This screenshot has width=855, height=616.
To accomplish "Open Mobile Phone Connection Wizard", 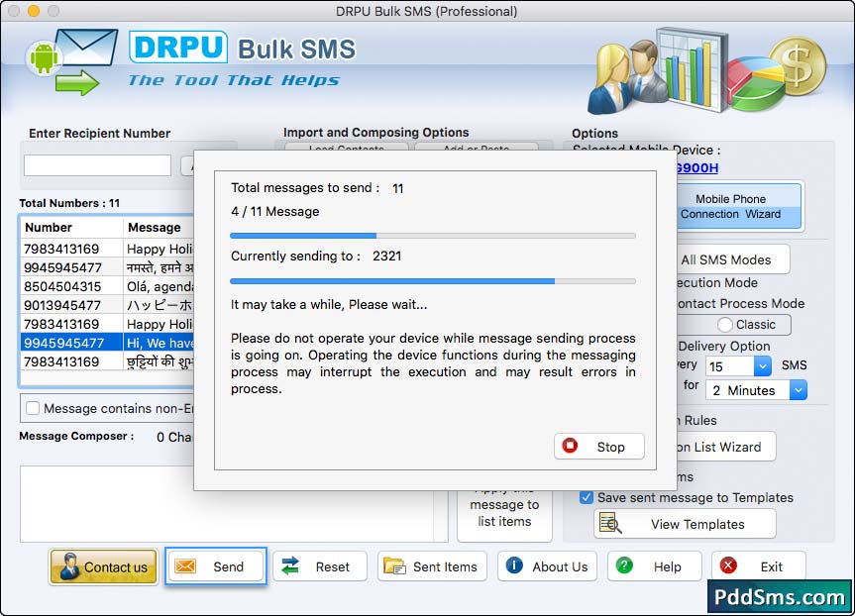I will click(739, 207).
